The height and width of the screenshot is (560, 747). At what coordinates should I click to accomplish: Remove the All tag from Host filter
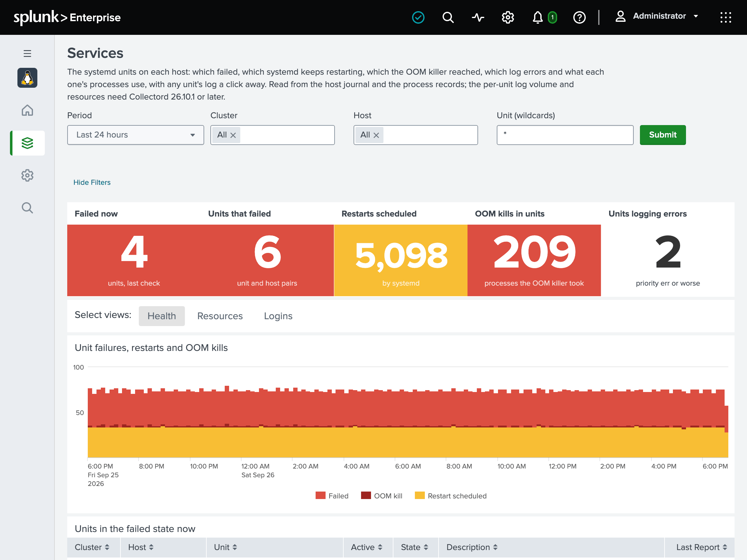click(x=376, y=135)
